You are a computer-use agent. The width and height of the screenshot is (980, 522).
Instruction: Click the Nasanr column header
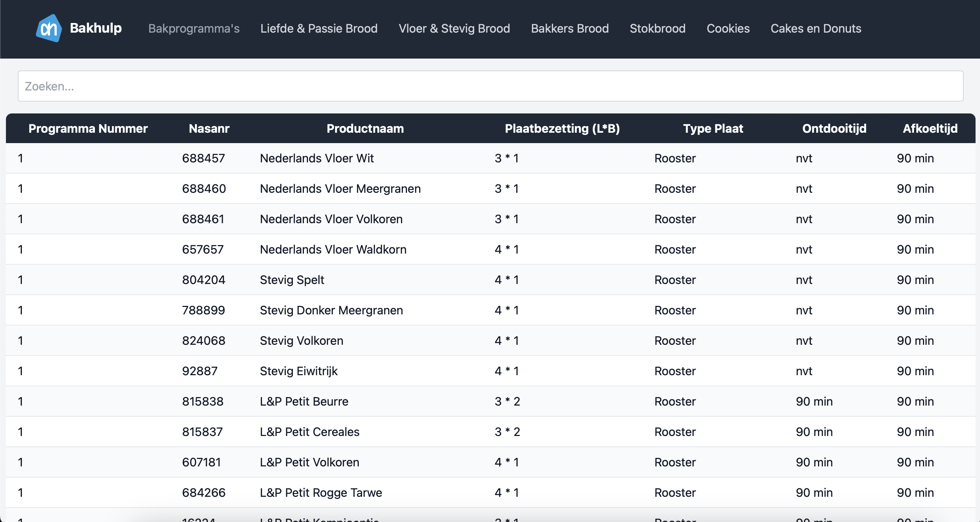tap(209, 129)
